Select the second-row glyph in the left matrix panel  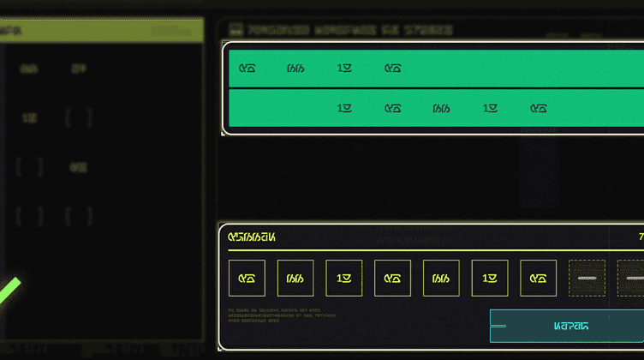[x=29, y=118]
